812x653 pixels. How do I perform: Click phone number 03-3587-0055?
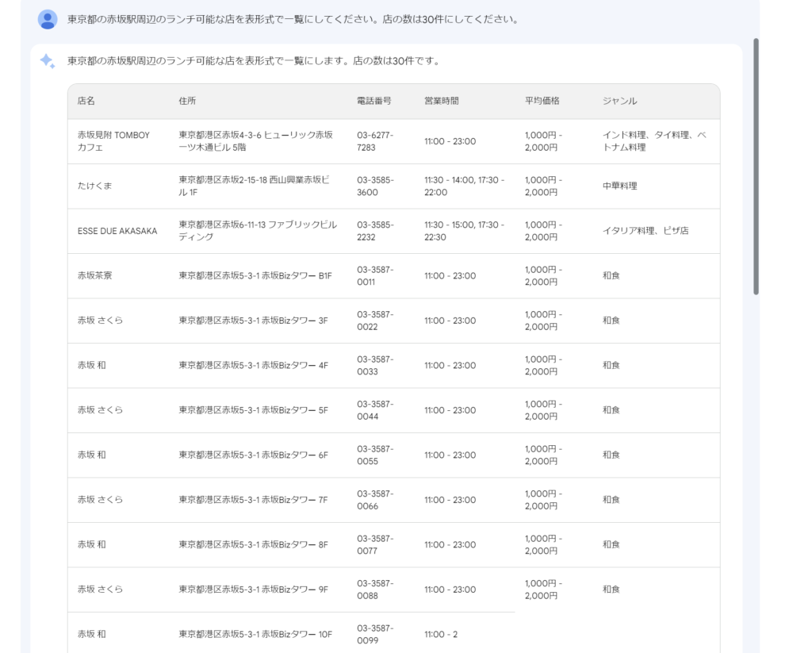[x=375, y=455]
